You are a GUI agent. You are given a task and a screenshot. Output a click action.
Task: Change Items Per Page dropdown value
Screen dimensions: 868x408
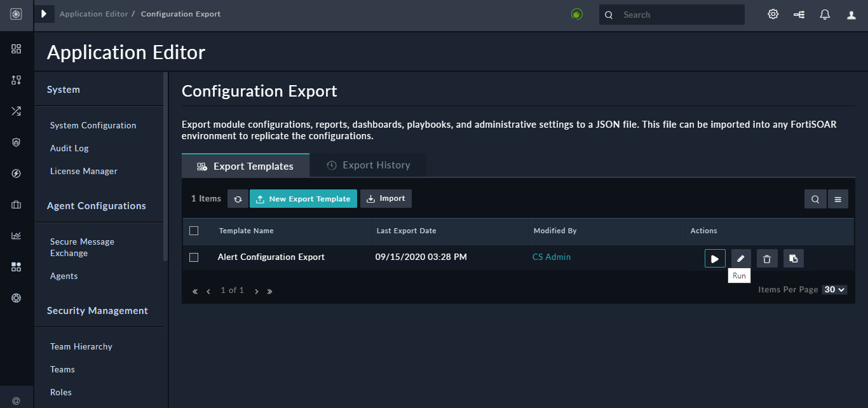pyautogui.click(x=834, y=289)
